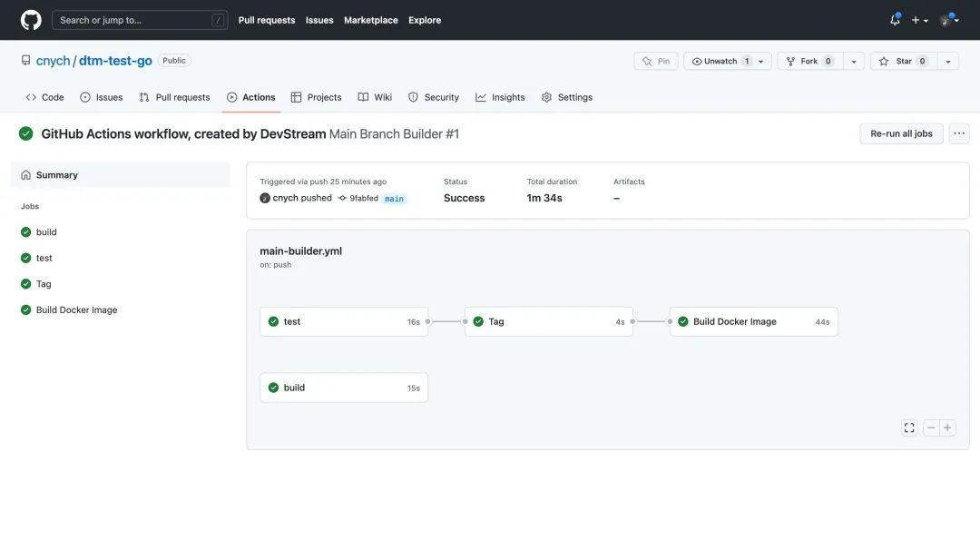Click Re-run all jobs
The image size is (980, 560).
901,133
